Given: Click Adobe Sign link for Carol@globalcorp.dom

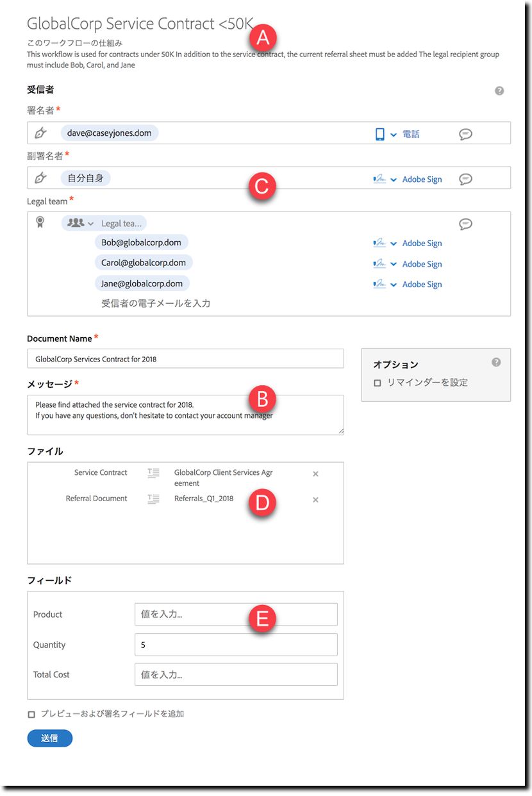Looking at the screenshot, I should point(422,264).
